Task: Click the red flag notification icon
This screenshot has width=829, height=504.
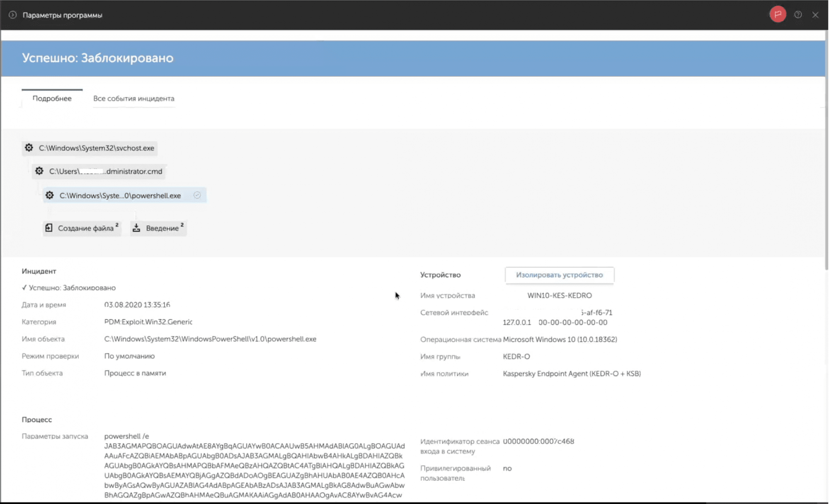Action: 778,14
